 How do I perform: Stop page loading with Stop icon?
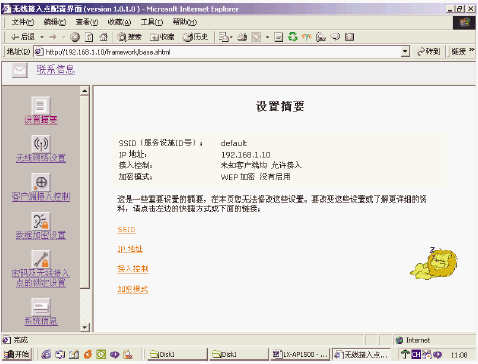click(75, 37)
